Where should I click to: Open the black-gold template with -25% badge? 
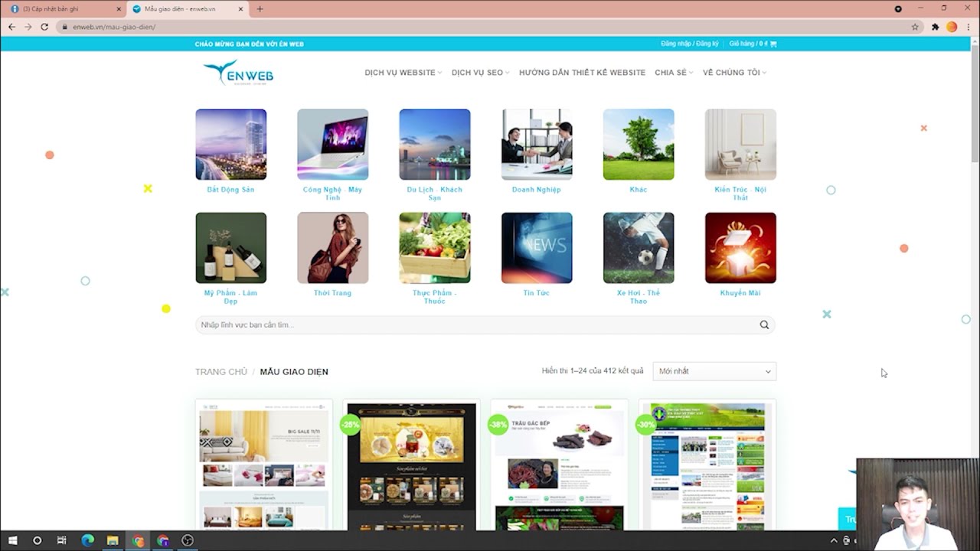412,465
